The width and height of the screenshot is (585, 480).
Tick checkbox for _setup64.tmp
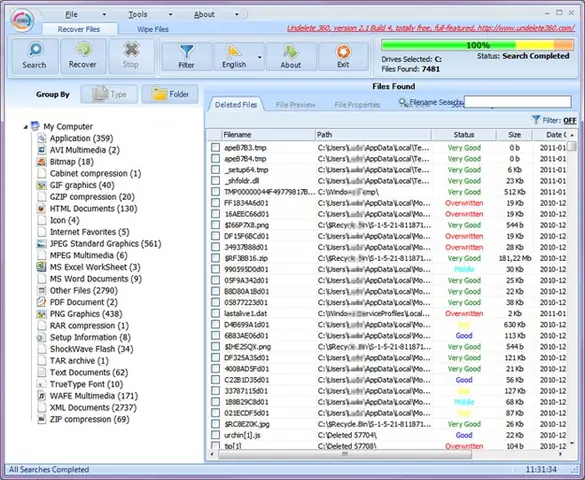pyautogui.click(x=215, y=170)
